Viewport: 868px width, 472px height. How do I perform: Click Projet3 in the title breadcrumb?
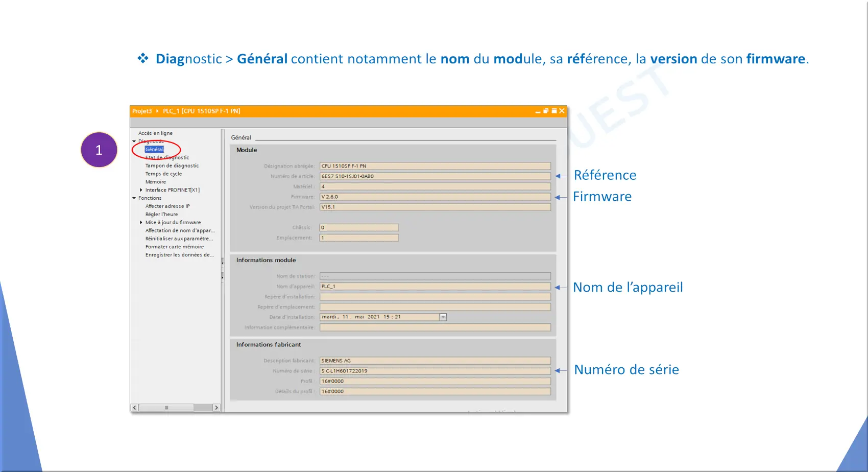point(142,111)
